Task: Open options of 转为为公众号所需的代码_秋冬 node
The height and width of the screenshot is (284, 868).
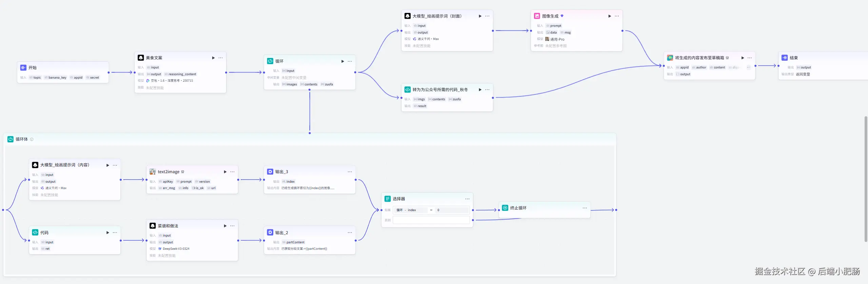Action: coord(487,90)
